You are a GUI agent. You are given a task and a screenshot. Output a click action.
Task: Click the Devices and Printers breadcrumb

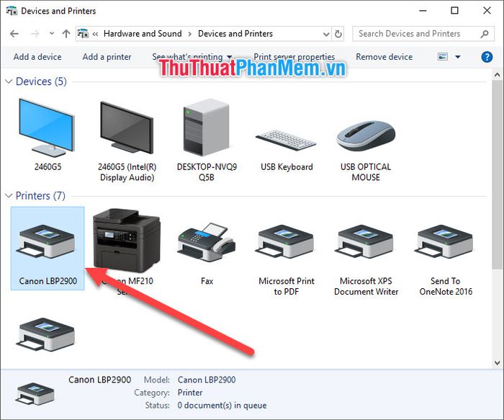point(235,34)
